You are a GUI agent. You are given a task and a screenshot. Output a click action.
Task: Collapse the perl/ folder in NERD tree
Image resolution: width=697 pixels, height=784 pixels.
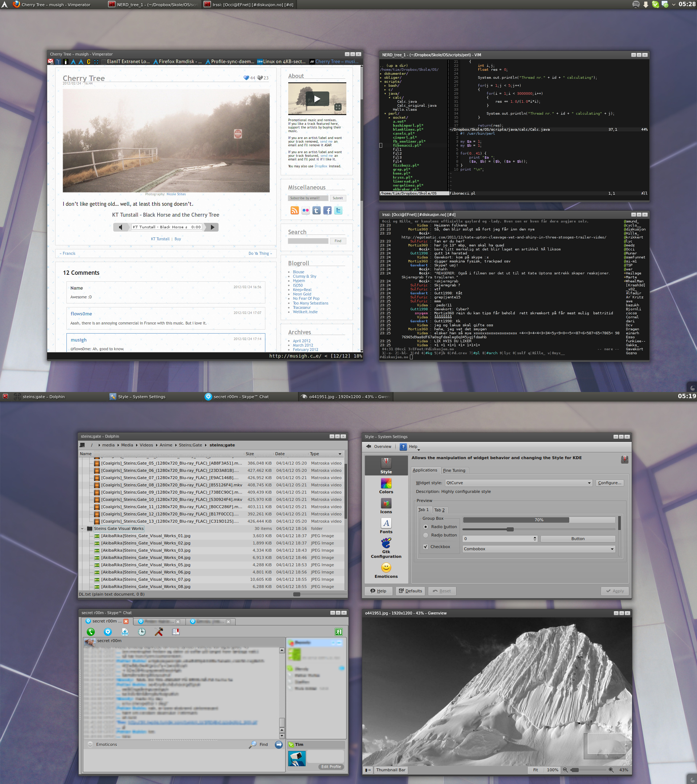pos(385,114)
